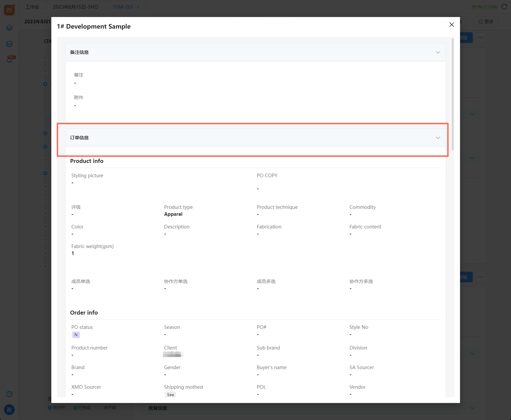Open the layers stack sidebar icon
511x420 pixels.
[x=9, y=28]
